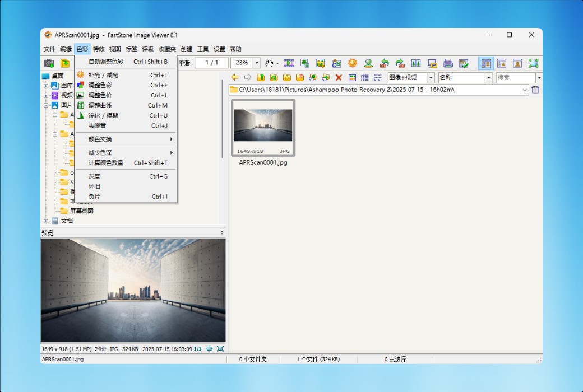Switch to thumbnails view mode icon
The width and height of the screenshot is (583, 392).
[x=352, y=77]
